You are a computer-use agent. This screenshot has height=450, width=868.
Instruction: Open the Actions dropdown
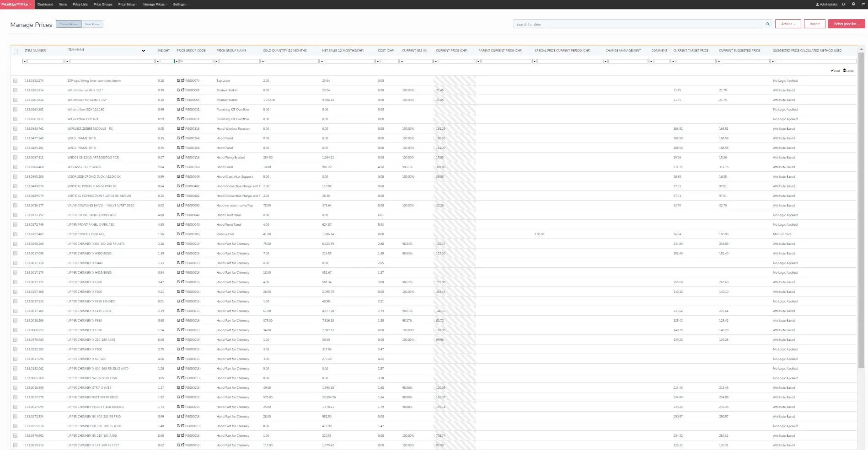tap(788, 24)
